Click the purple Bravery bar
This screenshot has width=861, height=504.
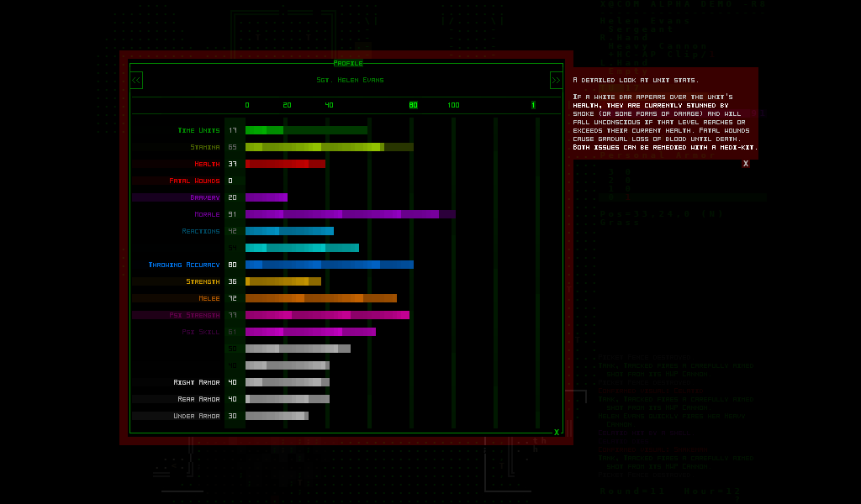point(267,197)
